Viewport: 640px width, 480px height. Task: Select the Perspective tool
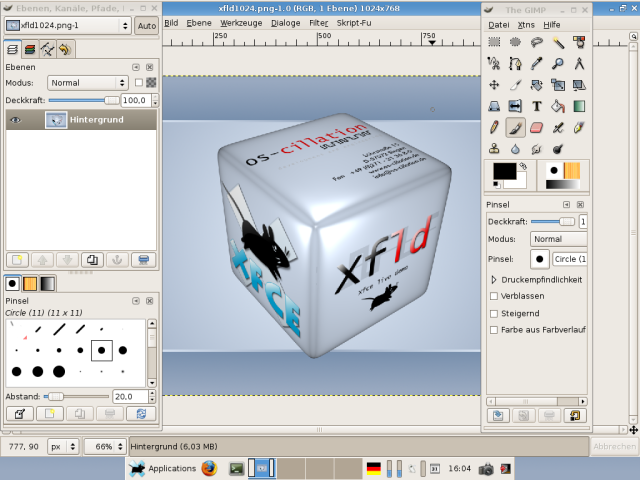494,106
